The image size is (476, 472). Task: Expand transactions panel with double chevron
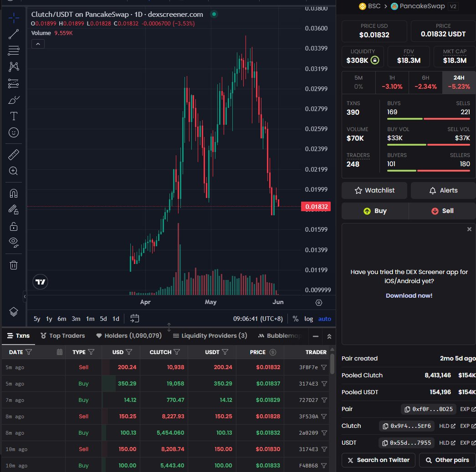click(x=329, y=336)
